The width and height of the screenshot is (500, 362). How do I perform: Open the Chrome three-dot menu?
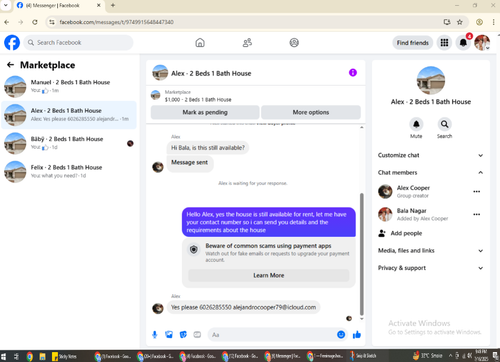[493, 22]
